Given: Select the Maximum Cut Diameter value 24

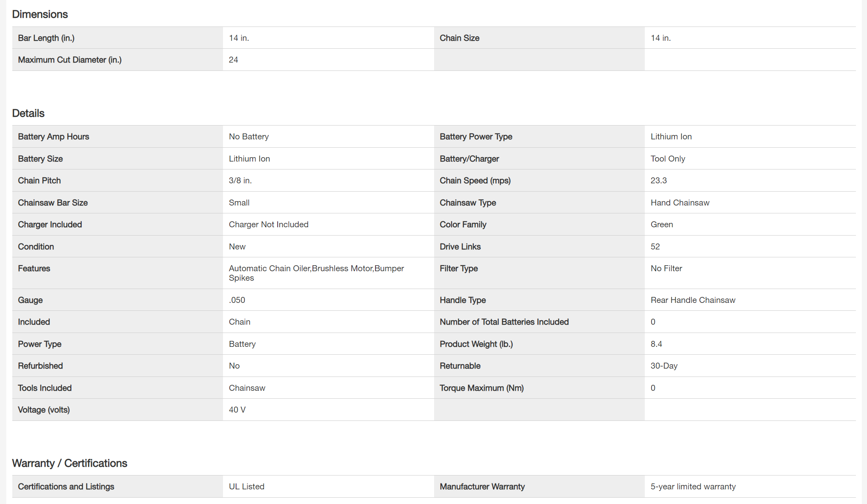Looking at the screenshot, I should coord(233,60).
